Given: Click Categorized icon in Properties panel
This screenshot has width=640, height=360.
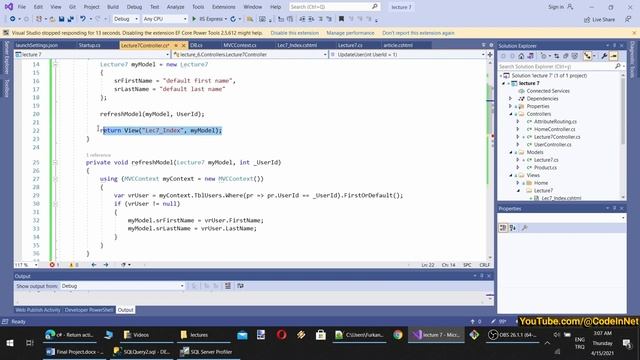Looking at the screenshot, I should 503,228.
